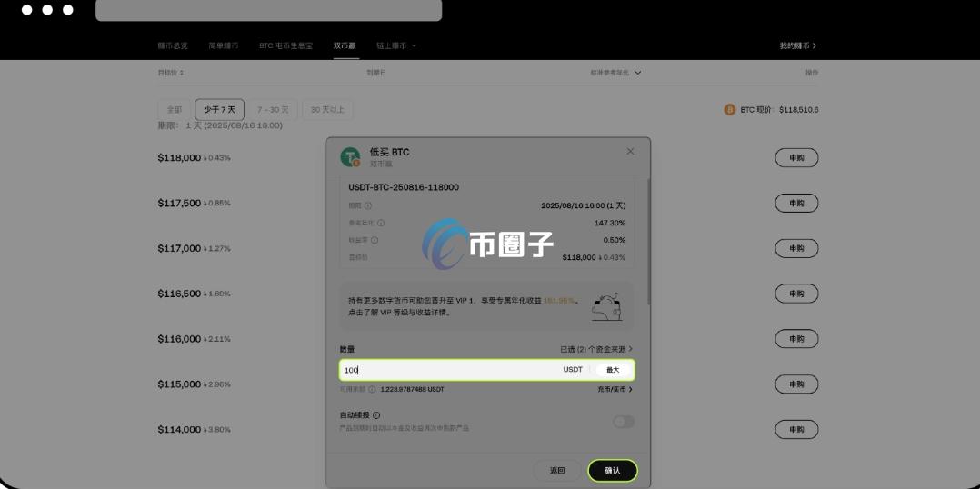Viewport: 980px width, 489px height.
Task: Open info icon next to 自动续投
Action: pyautogui.click(x=376, y=415)
